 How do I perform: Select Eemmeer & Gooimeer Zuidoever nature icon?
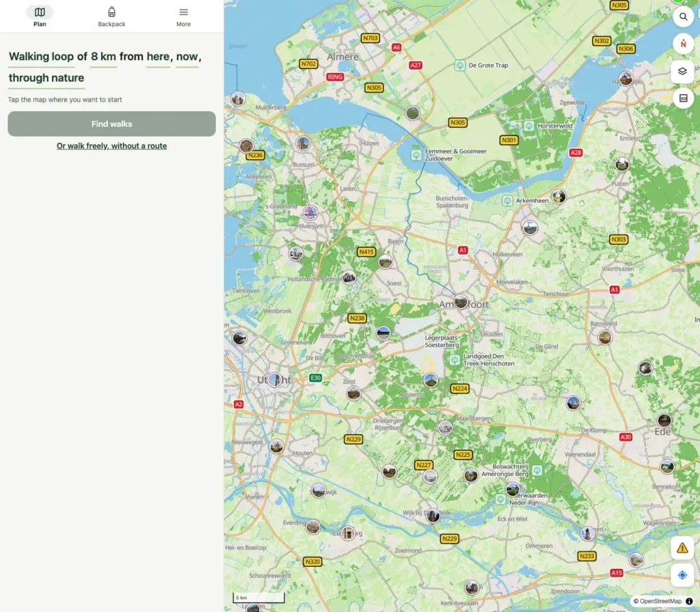click(x=416, y=155)
